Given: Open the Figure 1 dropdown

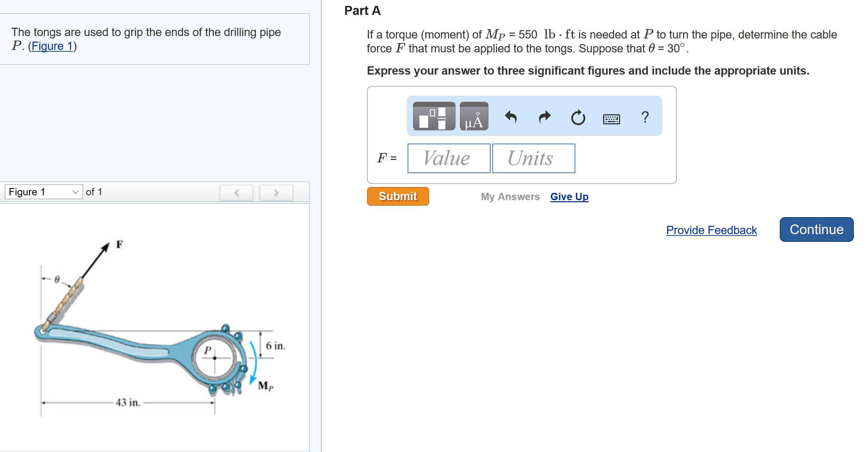Looking at the screenshot, I should [44, 192].
